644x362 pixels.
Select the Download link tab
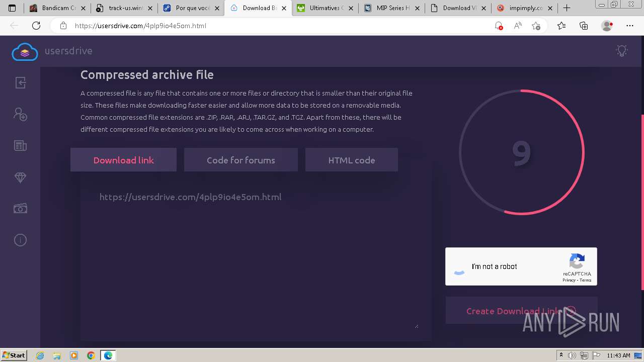(123, 160)
